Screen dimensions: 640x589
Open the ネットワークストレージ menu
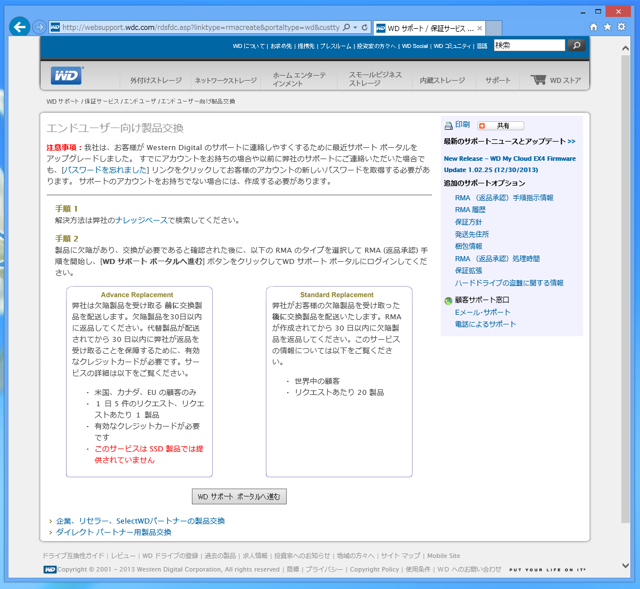[226, 80]
